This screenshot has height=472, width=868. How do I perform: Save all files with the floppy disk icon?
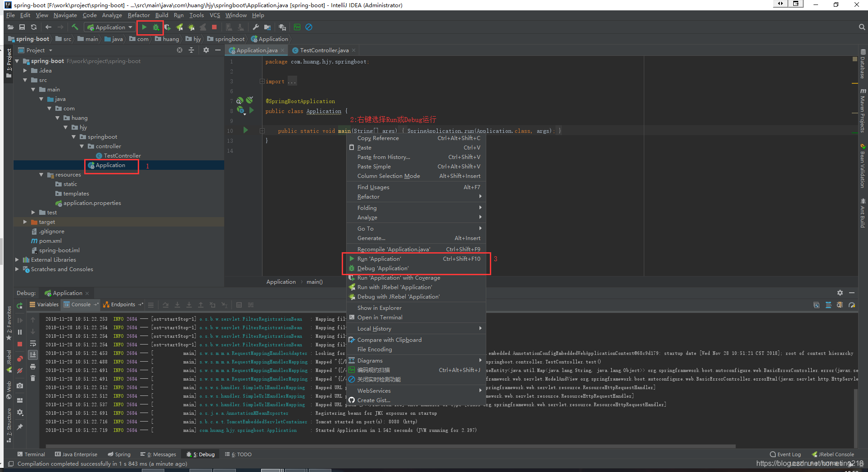tap(22, 27)
